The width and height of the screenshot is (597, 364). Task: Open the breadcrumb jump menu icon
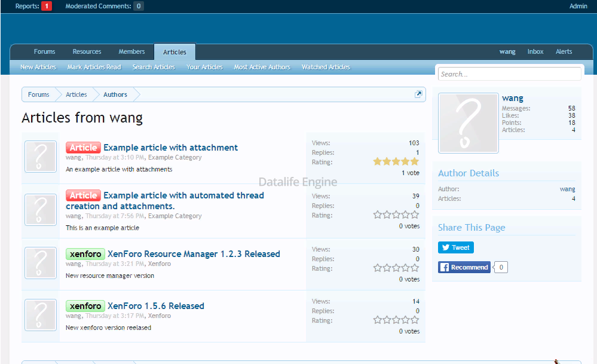tap(418, 94)
